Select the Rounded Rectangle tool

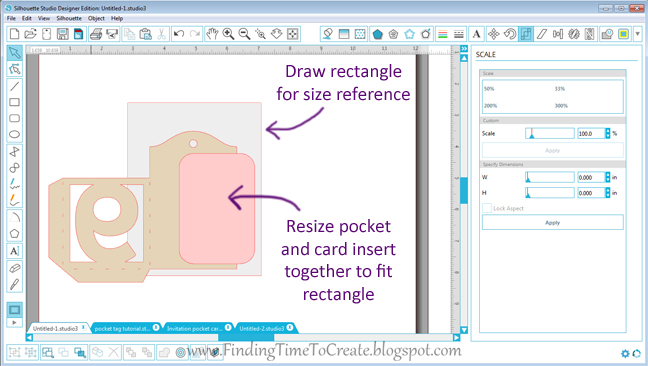tap(14, 118)
